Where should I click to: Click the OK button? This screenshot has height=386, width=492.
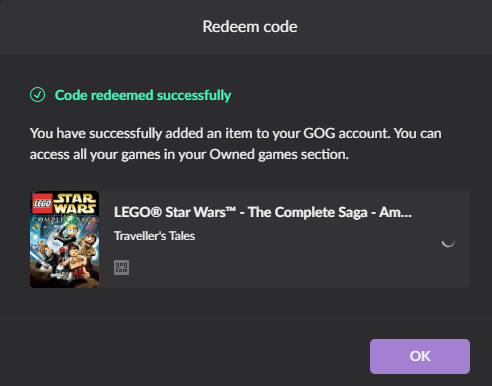point(420,356)
